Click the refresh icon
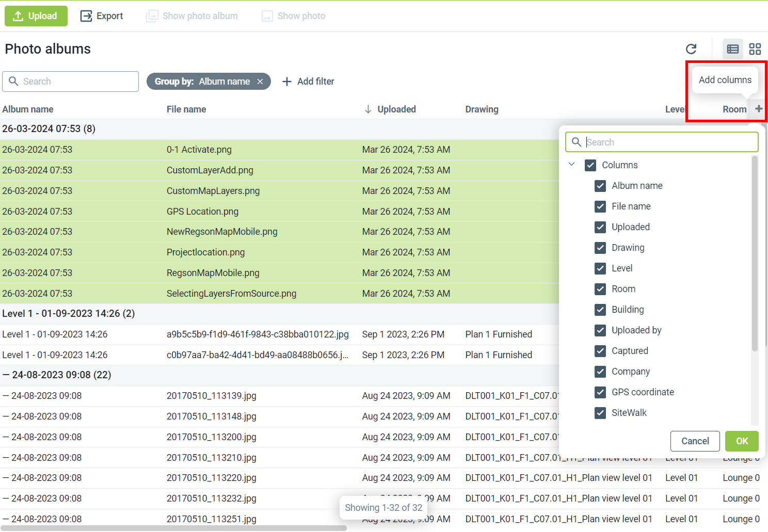768x532 pixels. (691, 49)
